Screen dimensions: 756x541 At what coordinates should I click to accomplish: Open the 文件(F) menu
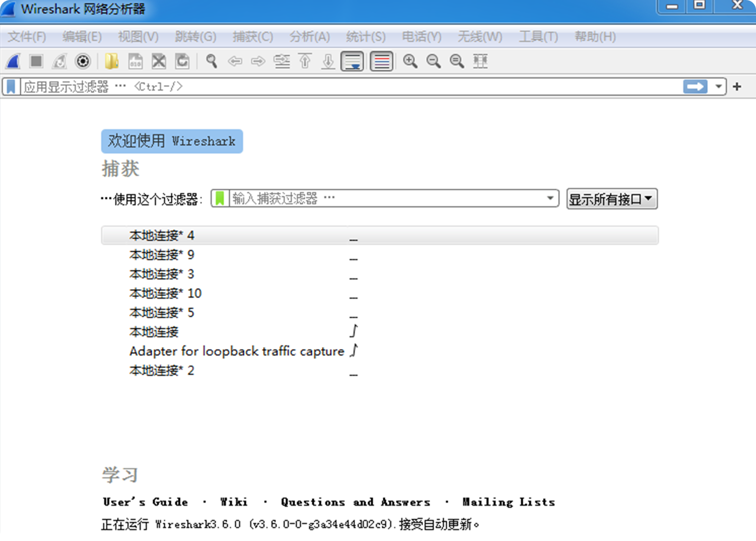pos(27,37)
